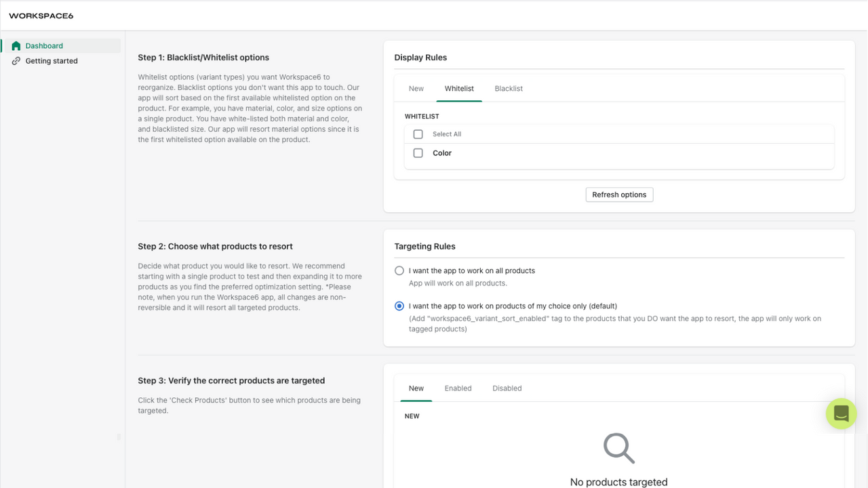The image size is (868, 488).
Task: Click the sidebar resize handle
Action: [119, 437]
